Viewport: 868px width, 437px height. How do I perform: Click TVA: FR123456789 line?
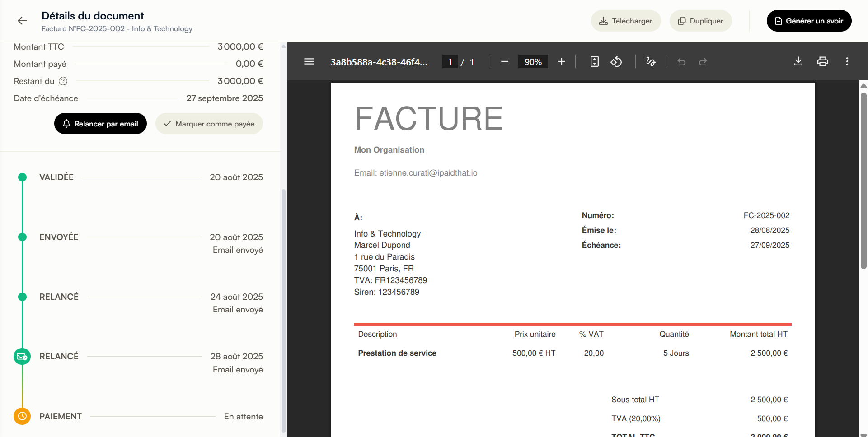pos(390,280)
